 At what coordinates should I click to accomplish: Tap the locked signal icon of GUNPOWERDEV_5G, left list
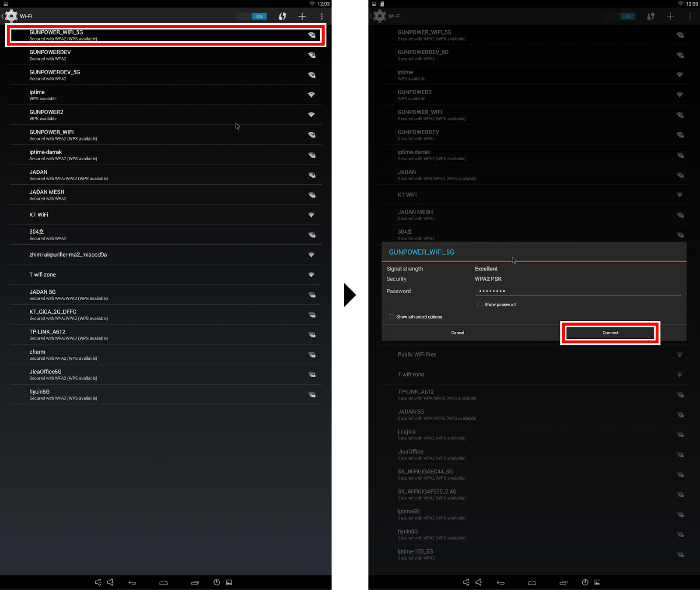coord(311,75)
